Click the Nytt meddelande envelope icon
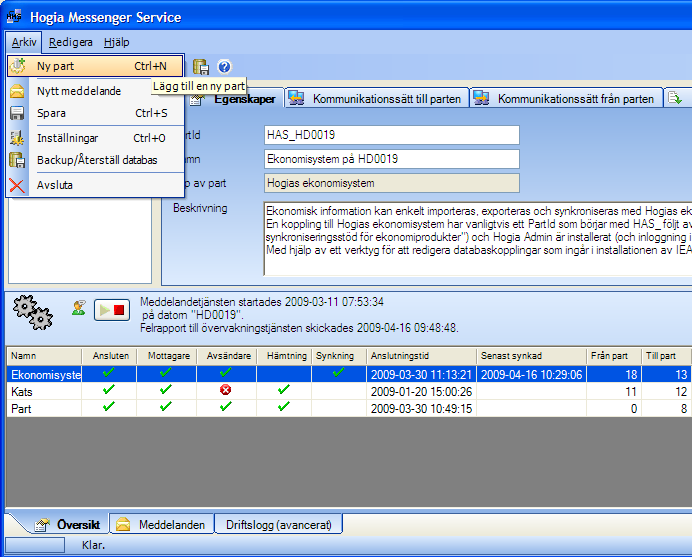Screen dimensions: 692x557 pos(17,91)
